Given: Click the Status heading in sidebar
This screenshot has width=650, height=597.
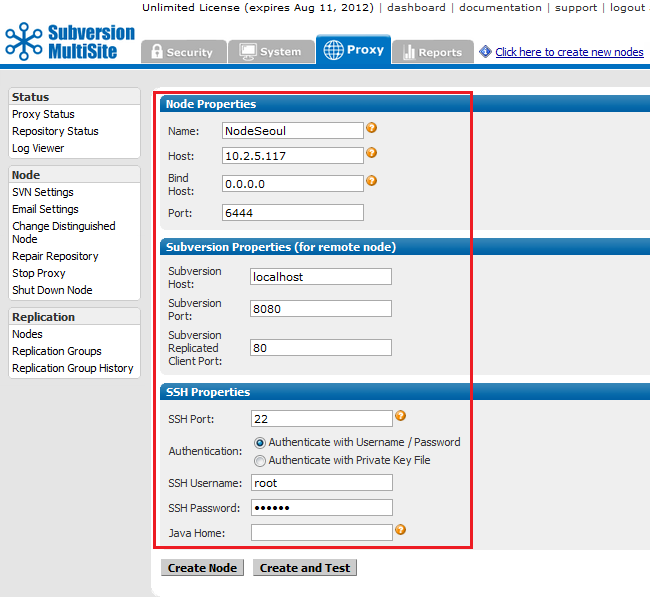Looking at the screenshot, I should 31,97.
